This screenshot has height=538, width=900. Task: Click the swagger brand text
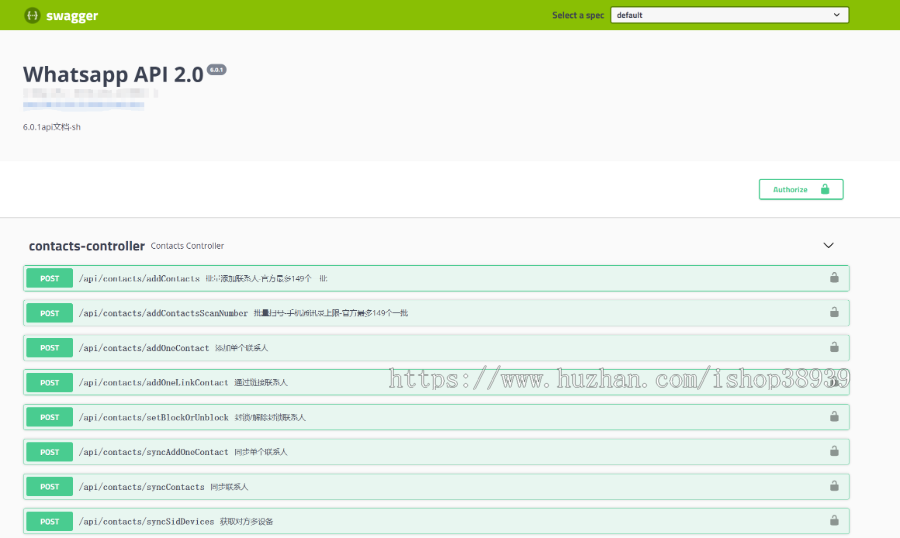(72, 16)
